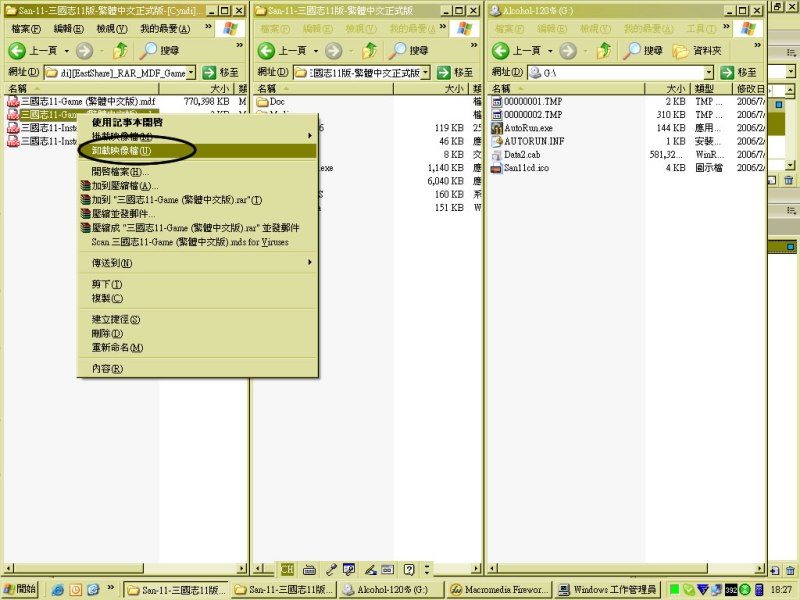Open 傳送到(N) submenu
The image size is (800, 600).
click(x=197, y=263)
